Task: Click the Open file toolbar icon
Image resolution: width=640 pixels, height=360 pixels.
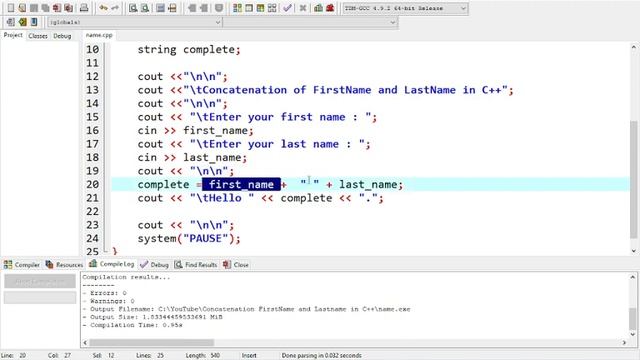Action: pyautogui.click(x=22, y=8)
